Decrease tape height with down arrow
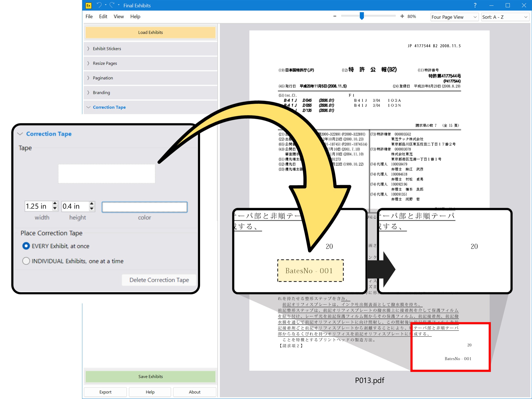This screenshot has height=399, width=532. point(92,209)
